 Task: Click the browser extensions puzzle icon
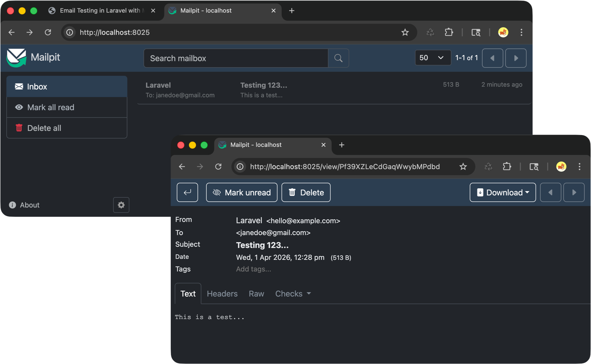point(449,32)
